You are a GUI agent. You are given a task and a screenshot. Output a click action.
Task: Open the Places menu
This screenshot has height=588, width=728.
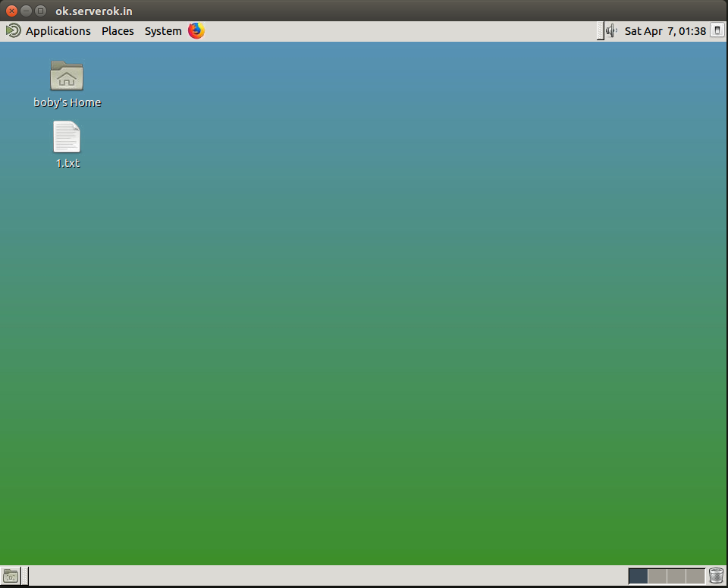point(118,31)
